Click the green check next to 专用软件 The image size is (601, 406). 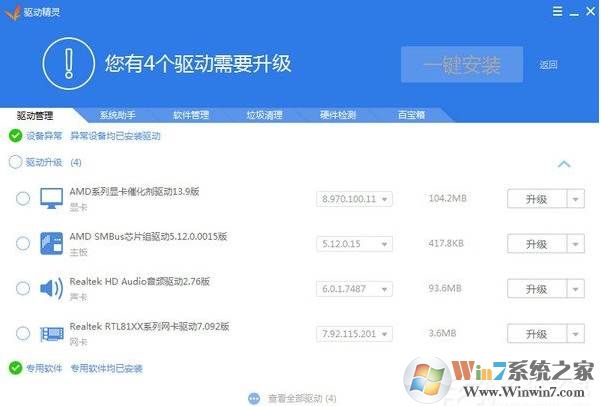(x=15, y=368)
